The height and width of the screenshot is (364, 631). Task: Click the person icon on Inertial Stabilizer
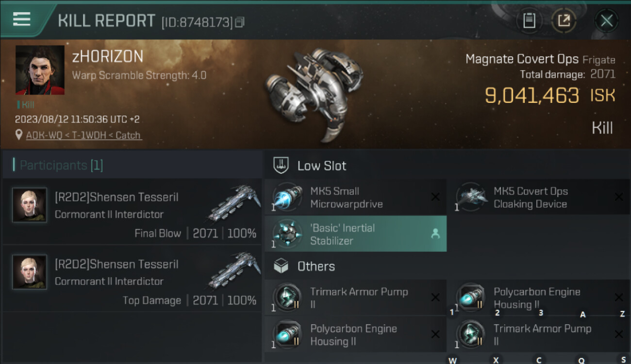point(435,234)
